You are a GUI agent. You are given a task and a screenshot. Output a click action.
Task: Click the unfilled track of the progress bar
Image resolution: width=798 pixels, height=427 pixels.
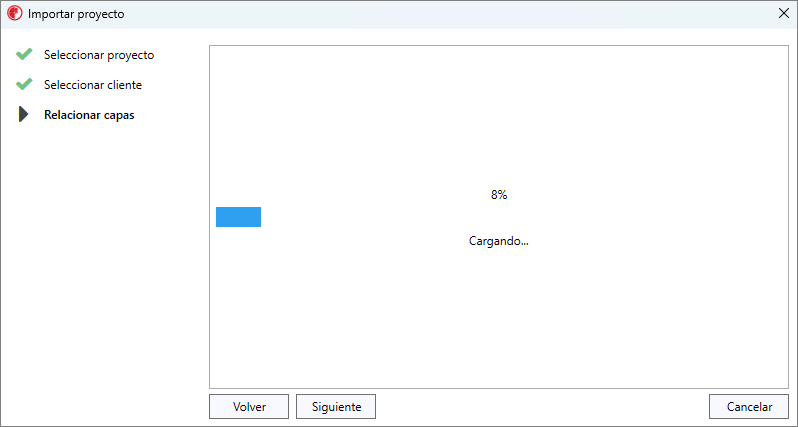point(522,217)
